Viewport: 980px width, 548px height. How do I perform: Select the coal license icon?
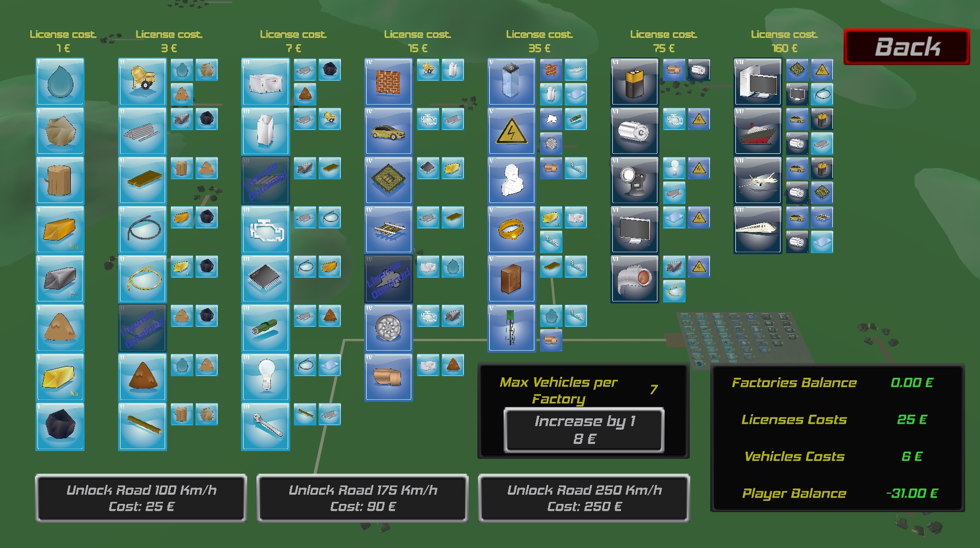point(60,425)
